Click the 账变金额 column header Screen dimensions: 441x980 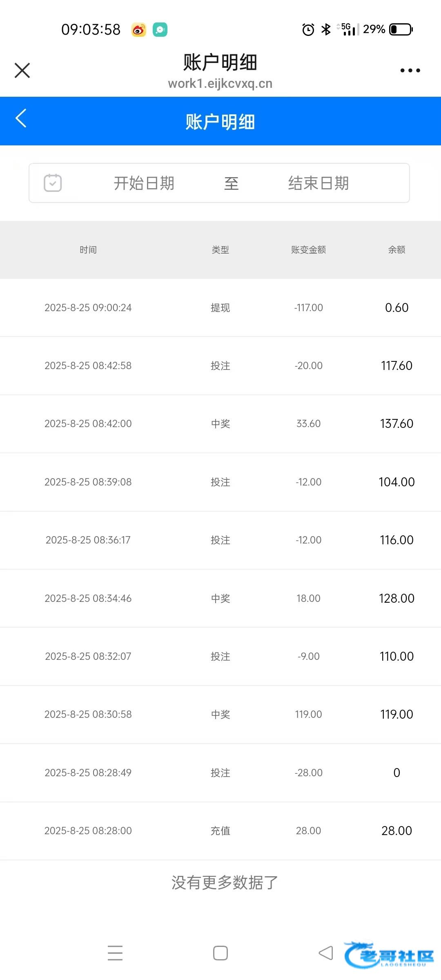point(308,250)
